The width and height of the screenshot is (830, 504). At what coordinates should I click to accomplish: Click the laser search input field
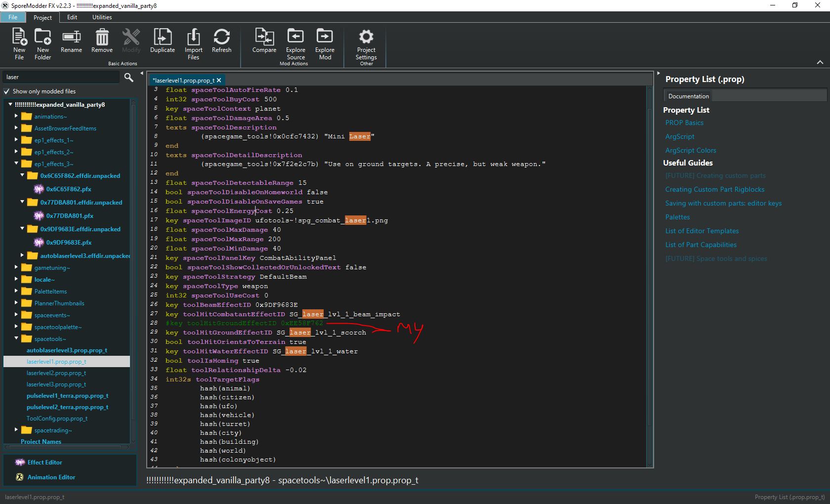(61, 77)
